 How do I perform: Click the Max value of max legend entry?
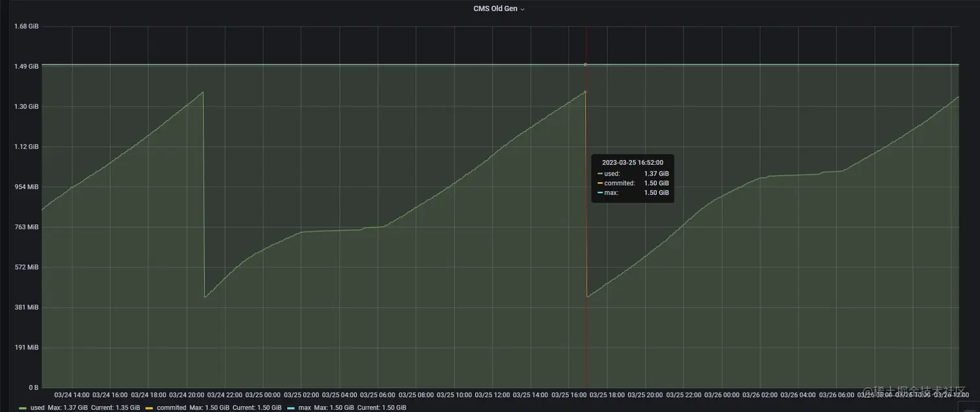click(x=334, y=407)
